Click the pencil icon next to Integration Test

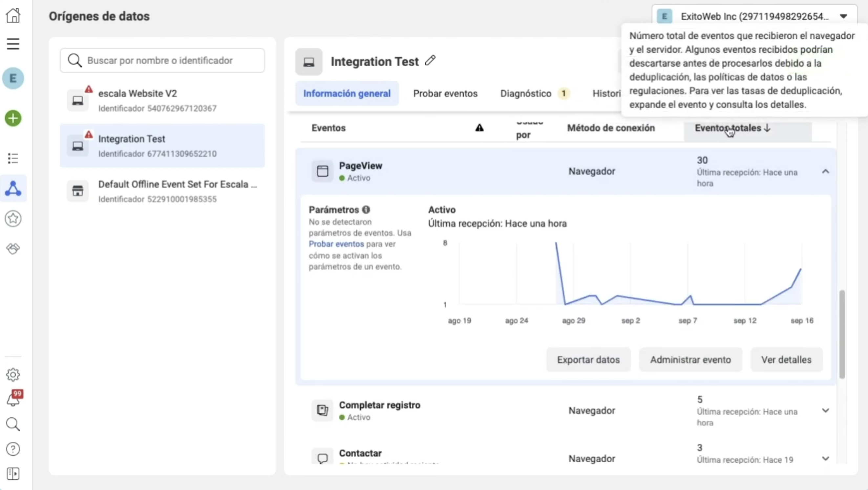pyautogui.click(x=430, y=61)
